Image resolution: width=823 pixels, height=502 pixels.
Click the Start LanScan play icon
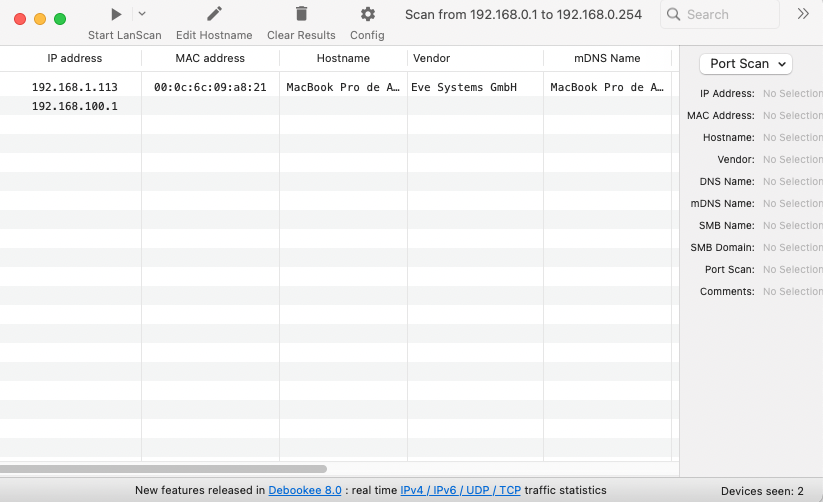pyautogui.click(x=117, y=14)
